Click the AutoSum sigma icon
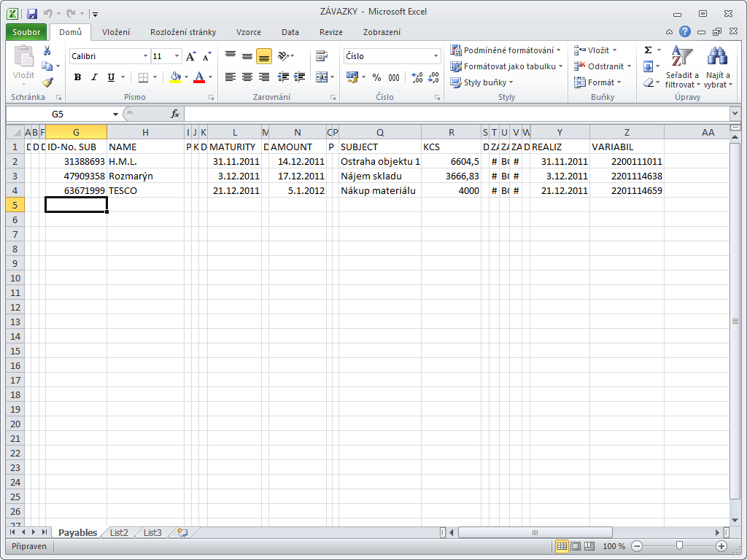 tap(648, 50)
